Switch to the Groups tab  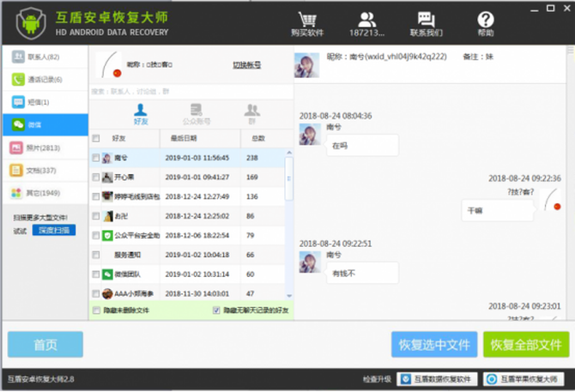click(x=252, y=114)
